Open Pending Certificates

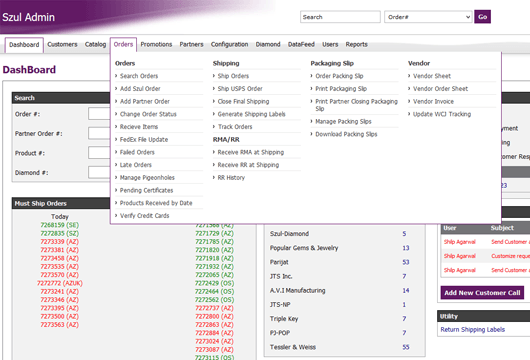pyautogui.click(x=146, y=190)
